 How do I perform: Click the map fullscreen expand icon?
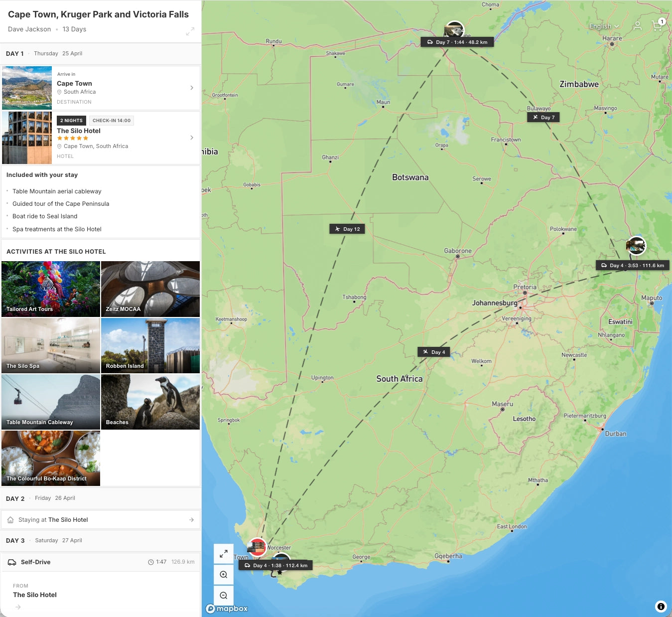pos(223,553)
